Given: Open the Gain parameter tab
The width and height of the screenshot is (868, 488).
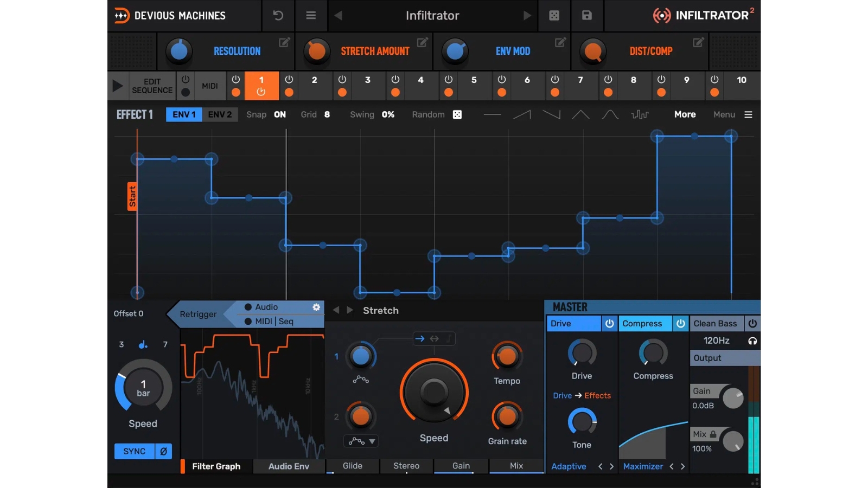Looking at the screenshot, I should (461, 466).
